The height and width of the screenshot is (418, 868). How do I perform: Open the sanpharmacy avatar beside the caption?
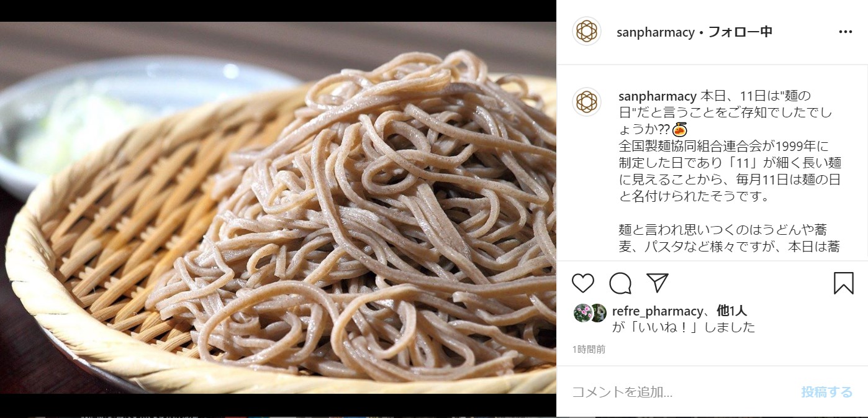[586, 102]
